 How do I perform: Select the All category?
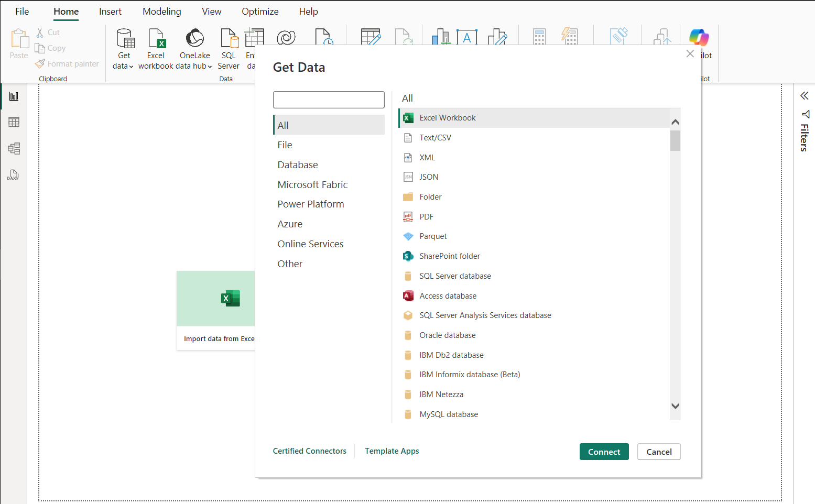[x=329, y=125]
